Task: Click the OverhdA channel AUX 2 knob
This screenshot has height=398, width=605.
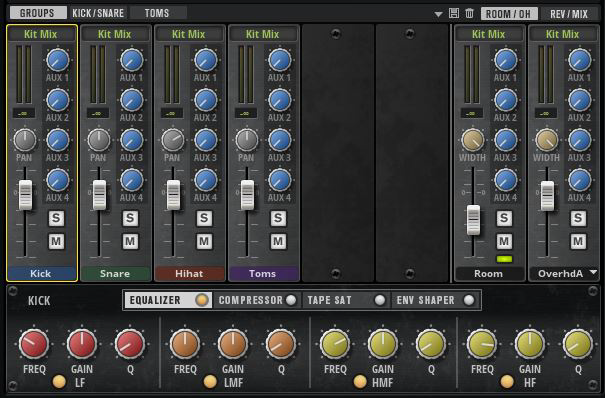Action: click(580, 100)
